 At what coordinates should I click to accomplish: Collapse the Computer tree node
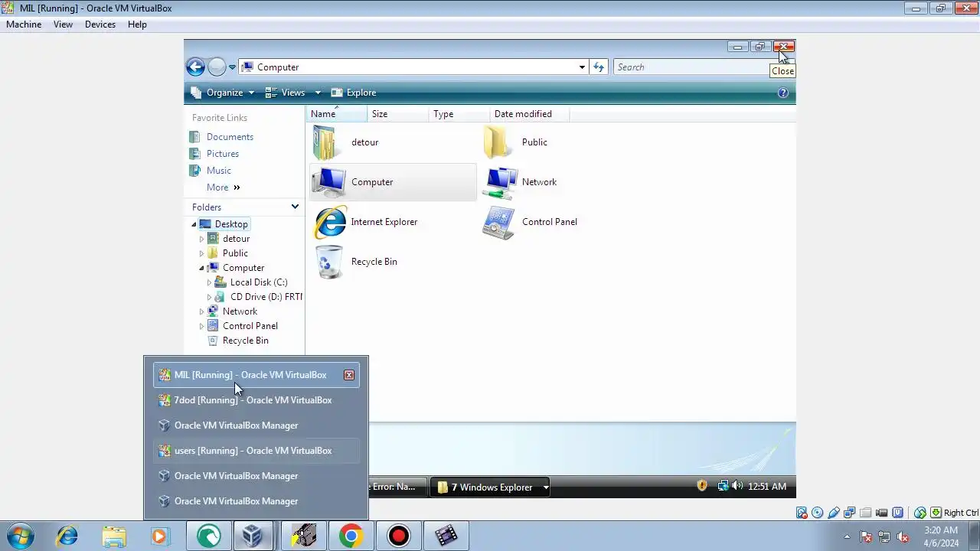tap(201, 268)
